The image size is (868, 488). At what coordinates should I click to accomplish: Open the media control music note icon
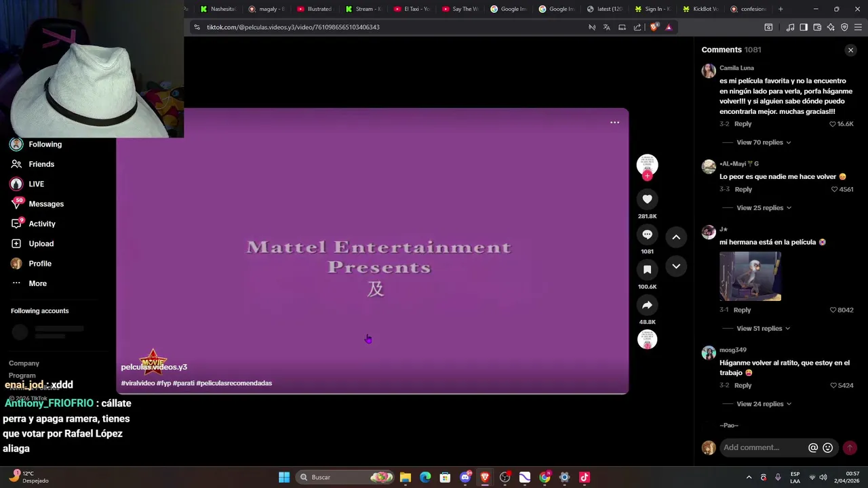790,27
